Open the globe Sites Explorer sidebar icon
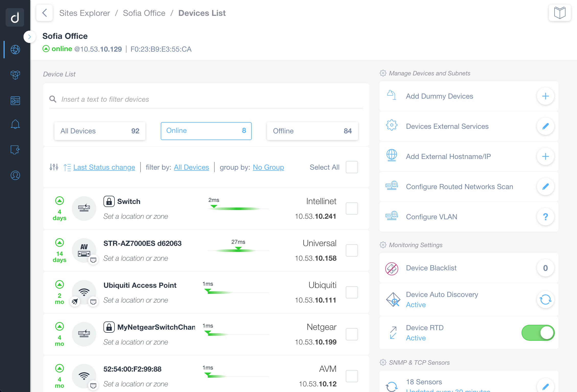Viewport: 577px width, 392px height. (15, 49)
